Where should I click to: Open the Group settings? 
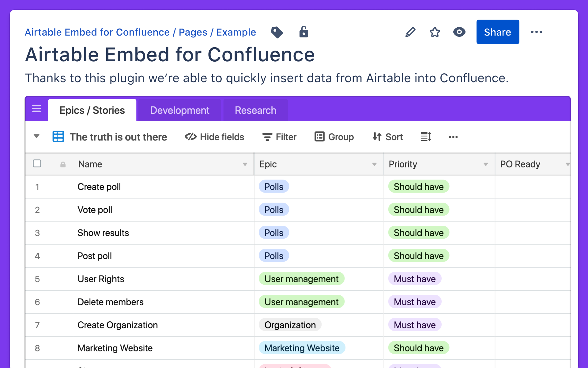pyautogui.click(x=334, y=137)
